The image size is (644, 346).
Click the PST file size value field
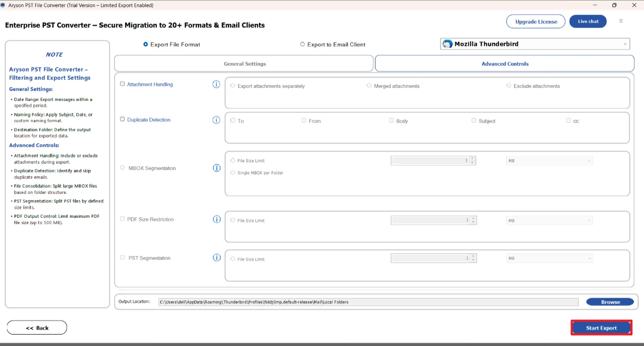click(x=431, y=258)
